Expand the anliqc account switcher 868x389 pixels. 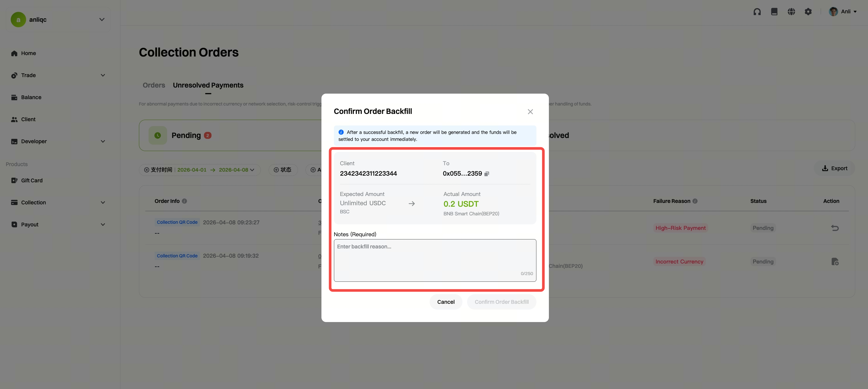(102, 19)
